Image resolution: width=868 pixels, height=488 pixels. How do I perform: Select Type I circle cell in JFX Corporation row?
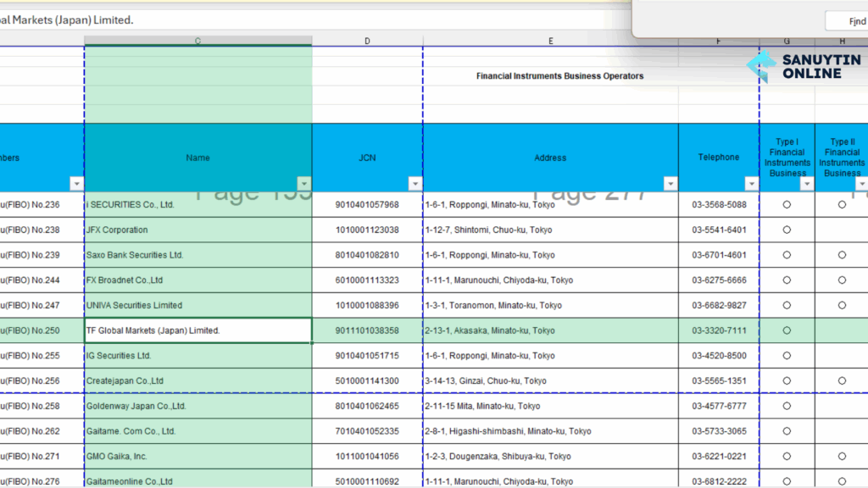pyautogui.click(x=787, y=230)
